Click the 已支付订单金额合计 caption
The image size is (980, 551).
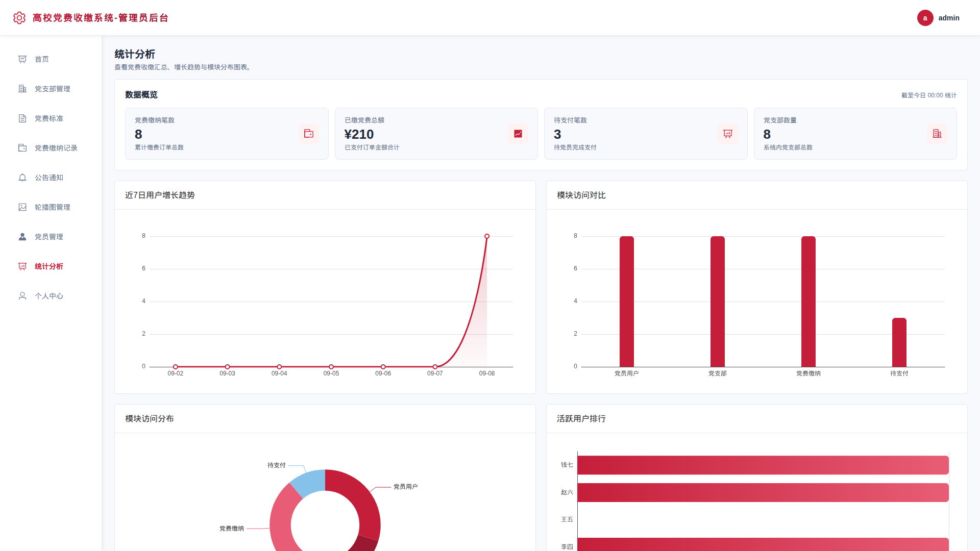pos(372,147)
